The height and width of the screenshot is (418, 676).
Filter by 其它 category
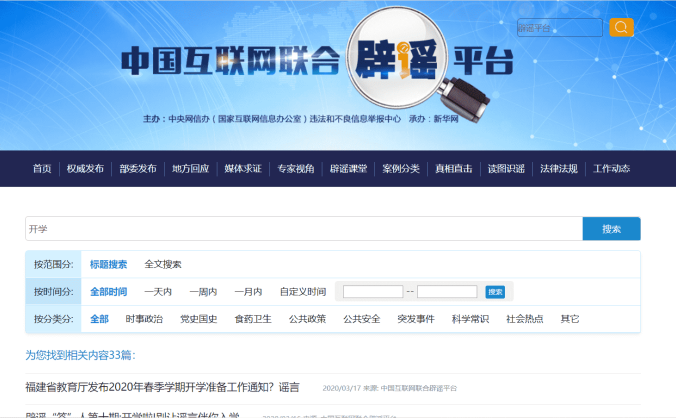pos(570,319)
